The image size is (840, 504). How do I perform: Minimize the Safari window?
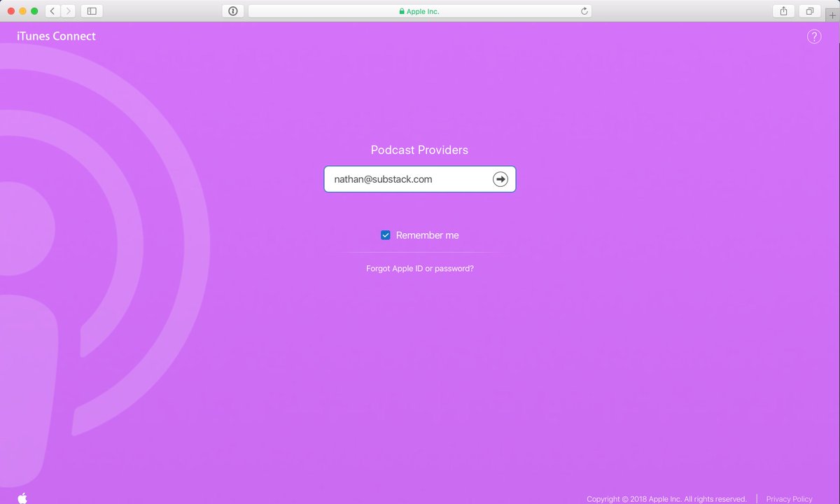pyautogui.click(x=22, y=11)
